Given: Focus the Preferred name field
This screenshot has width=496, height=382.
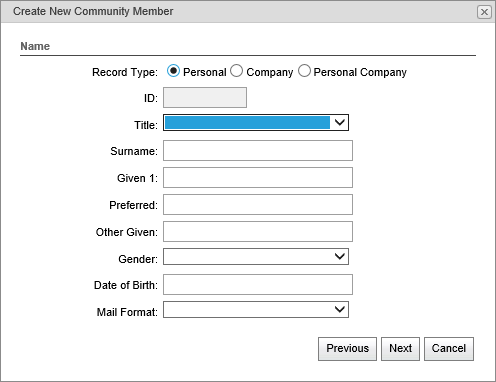Looking at the screenshot, I should (x=258, y=205).
